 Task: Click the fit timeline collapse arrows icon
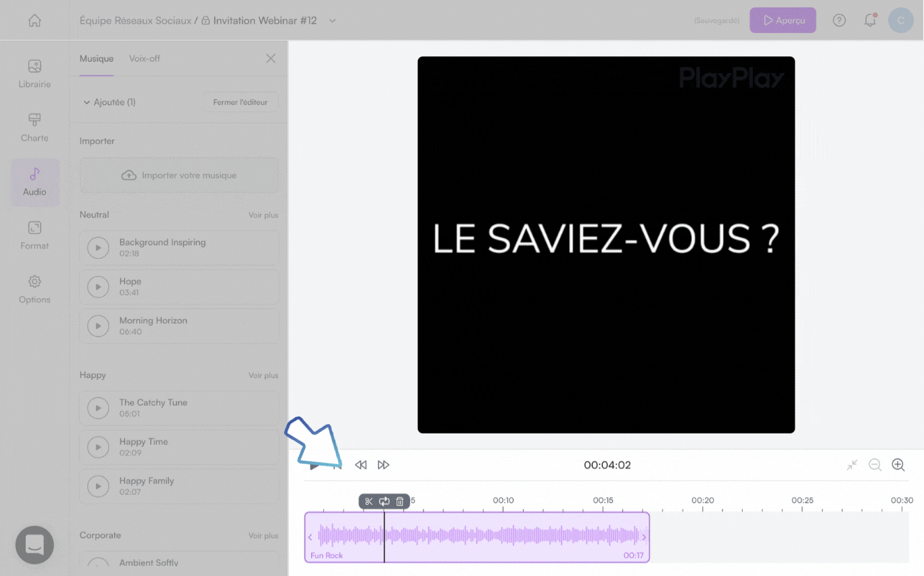(852, 465)
